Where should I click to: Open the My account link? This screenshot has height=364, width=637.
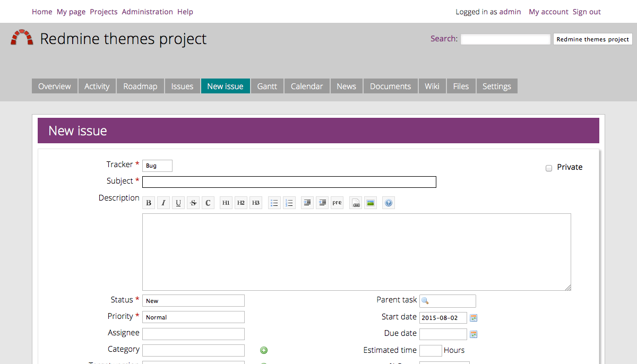pos(548,12)
